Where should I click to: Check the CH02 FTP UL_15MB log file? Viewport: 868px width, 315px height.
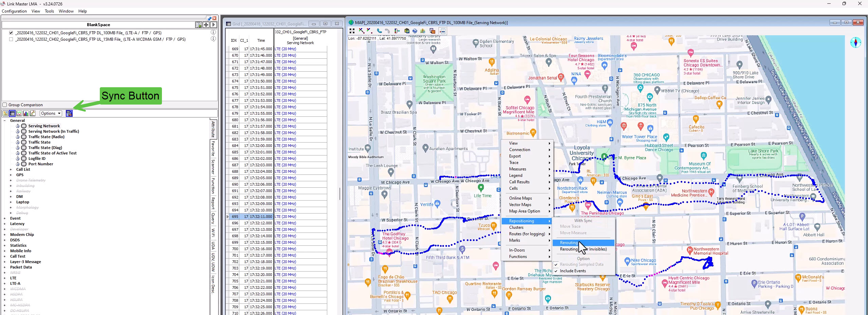click(x=11, y=39)
